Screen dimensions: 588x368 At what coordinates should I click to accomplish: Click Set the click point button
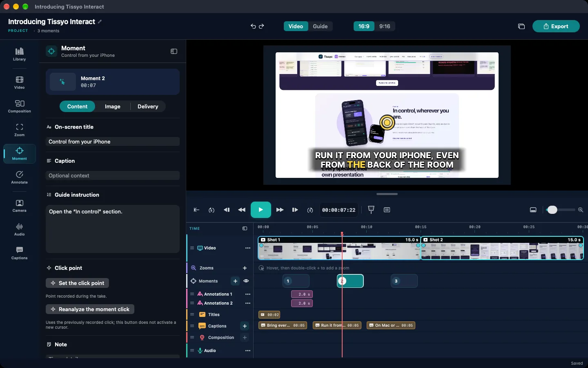tap(77, 283)
